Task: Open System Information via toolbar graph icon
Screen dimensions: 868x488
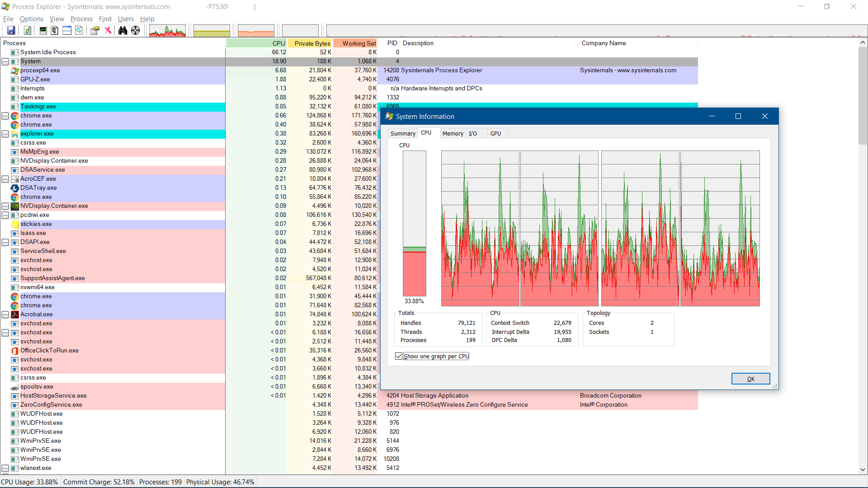Action: (x=43, y=30)
